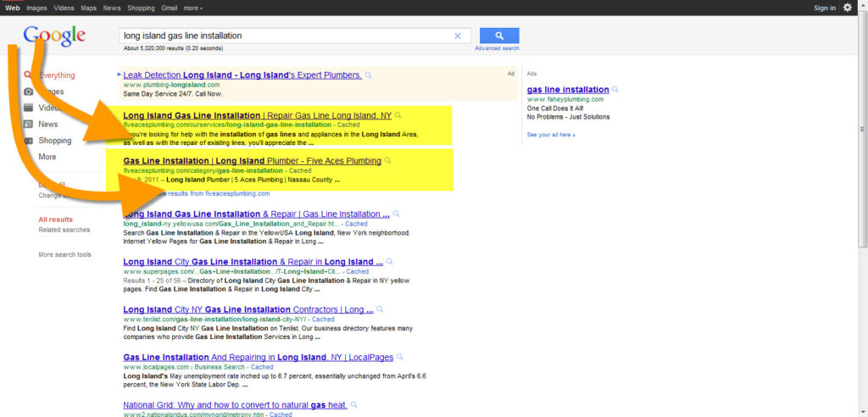
Task: Open the 'more' dropdown in top bar
Action: (x=192, y=8)
